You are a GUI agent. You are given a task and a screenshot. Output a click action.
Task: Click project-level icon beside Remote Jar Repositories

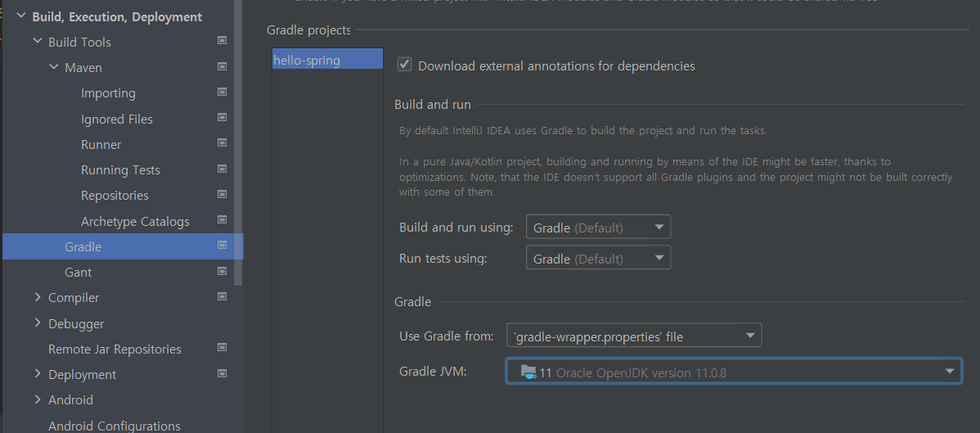pyautogui.click(x=222, y=348)
